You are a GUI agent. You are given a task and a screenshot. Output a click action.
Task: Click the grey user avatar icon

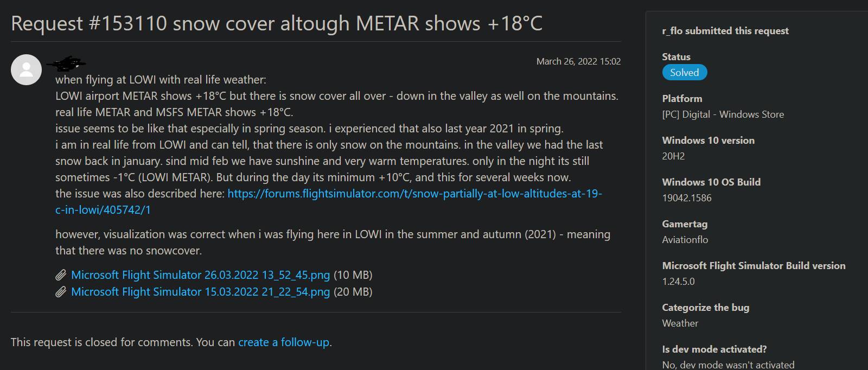[x=26, y=69]
